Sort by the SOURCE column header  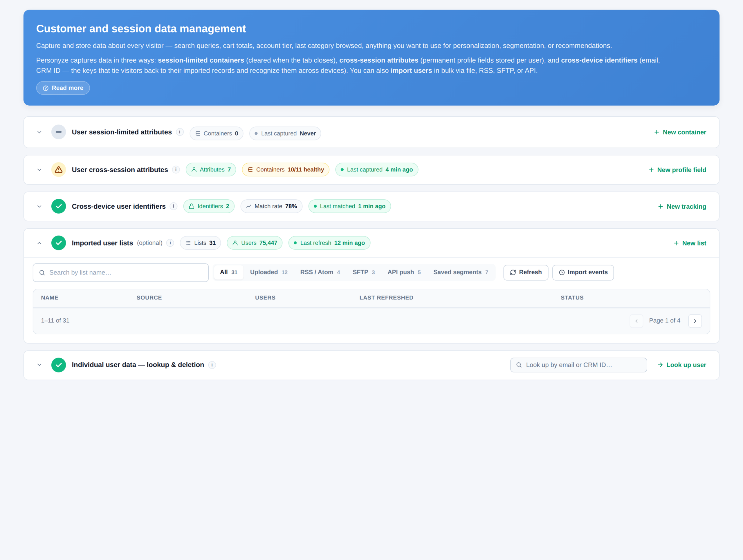[x=149, y=297]
